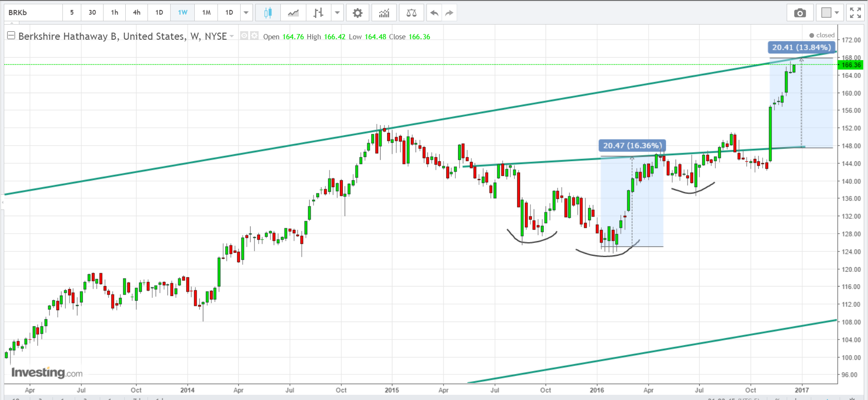868x400 pixels.
Task: Select the 1D button right of 1M
Action: 229,13
